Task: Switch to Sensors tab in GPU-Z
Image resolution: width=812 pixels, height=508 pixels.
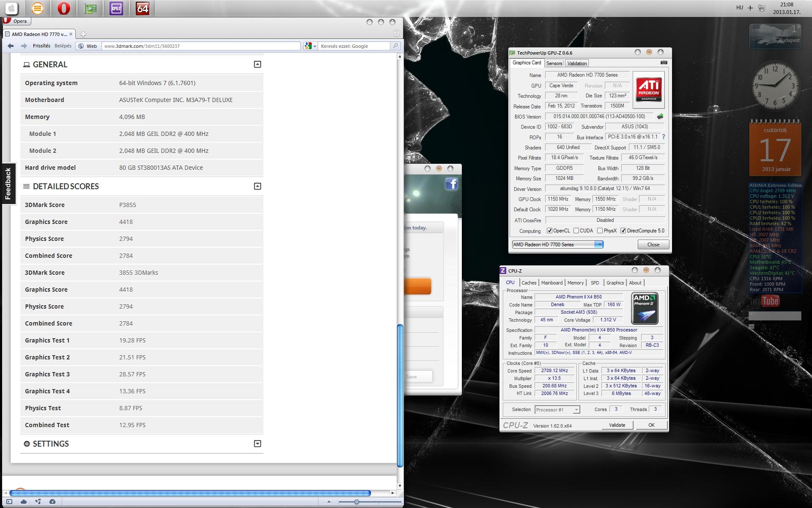Action: [554, 63]
